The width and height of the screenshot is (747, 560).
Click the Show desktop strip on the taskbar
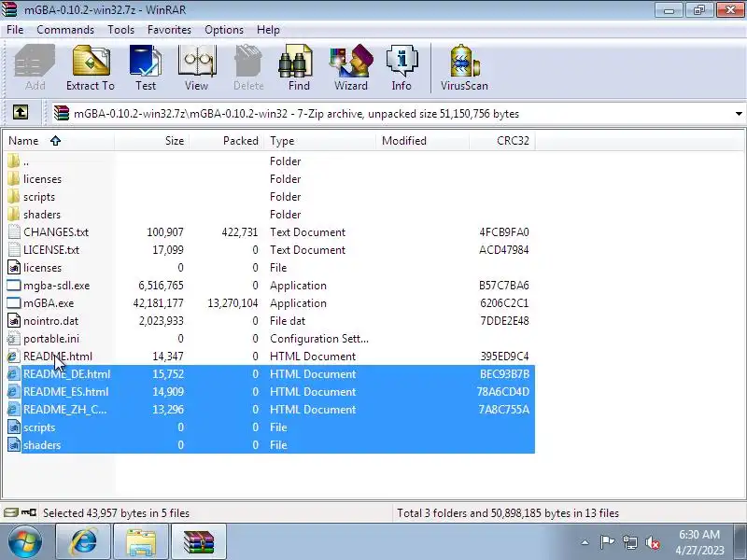pos(742,542)
